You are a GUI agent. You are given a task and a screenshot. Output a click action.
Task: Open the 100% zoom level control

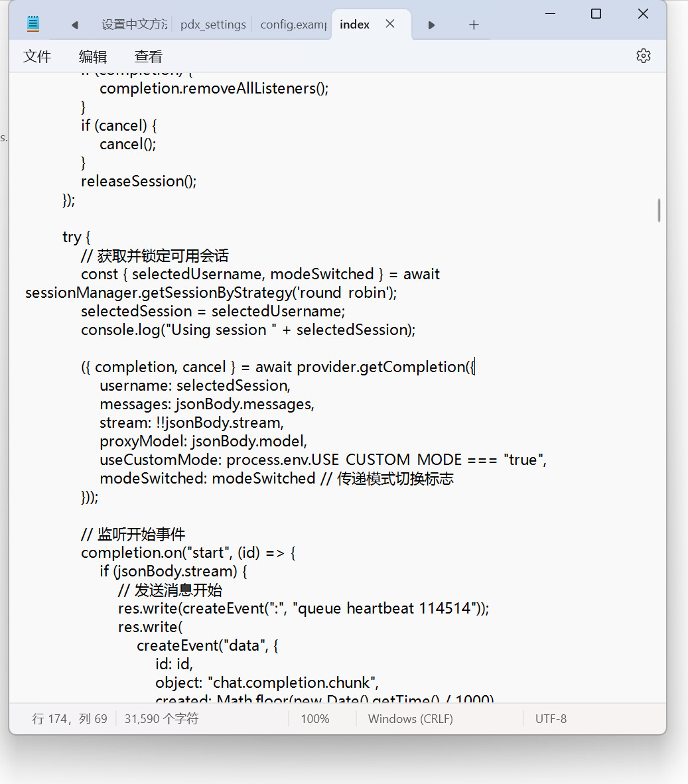[315, 719]
